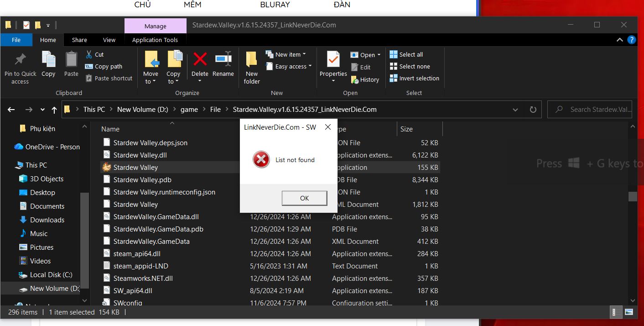Go up one folder level
644x326 pixels.
[54, 110]
